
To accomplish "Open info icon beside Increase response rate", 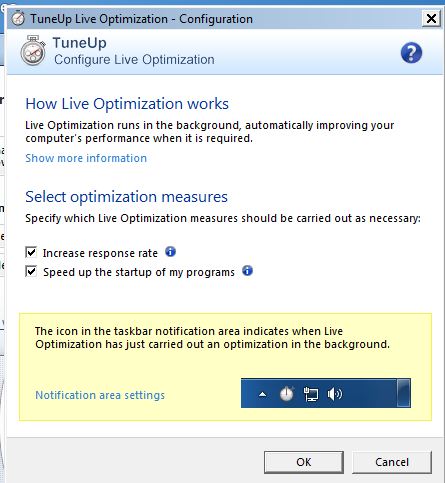I will click(170, 252).
